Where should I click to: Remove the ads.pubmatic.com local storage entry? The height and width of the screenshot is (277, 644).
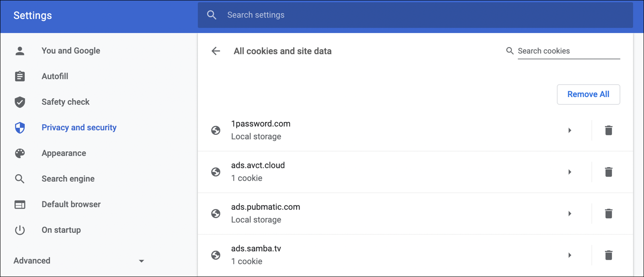[608, 213]
